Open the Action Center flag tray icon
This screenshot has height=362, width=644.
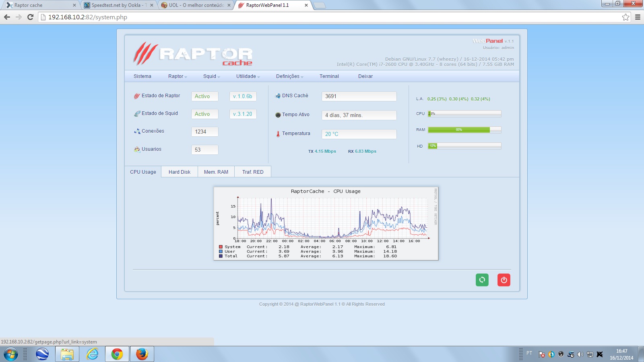(x=542, y=354)
